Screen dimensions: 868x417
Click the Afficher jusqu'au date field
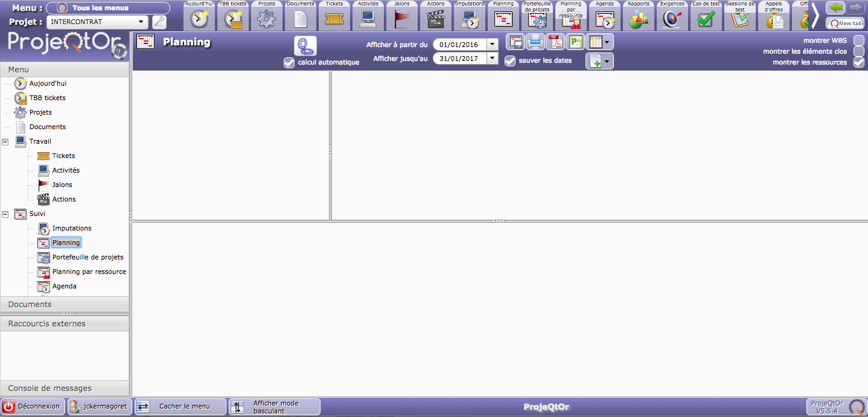(462, 59)
